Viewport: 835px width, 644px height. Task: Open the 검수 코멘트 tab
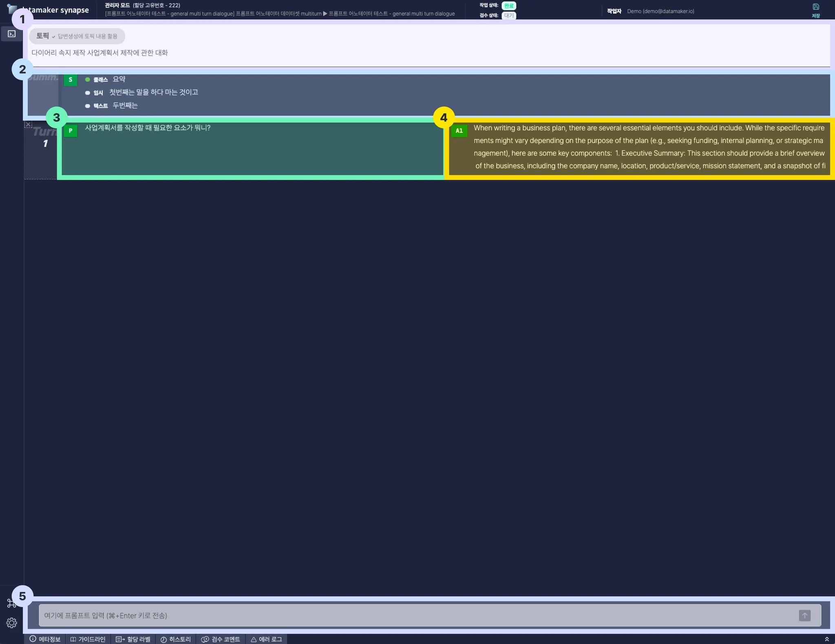(x=221, y=639)
